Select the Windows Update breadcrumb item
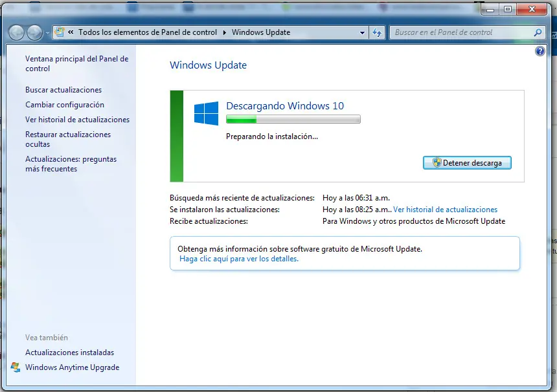557x392 pixels. [x=261, y=32]
